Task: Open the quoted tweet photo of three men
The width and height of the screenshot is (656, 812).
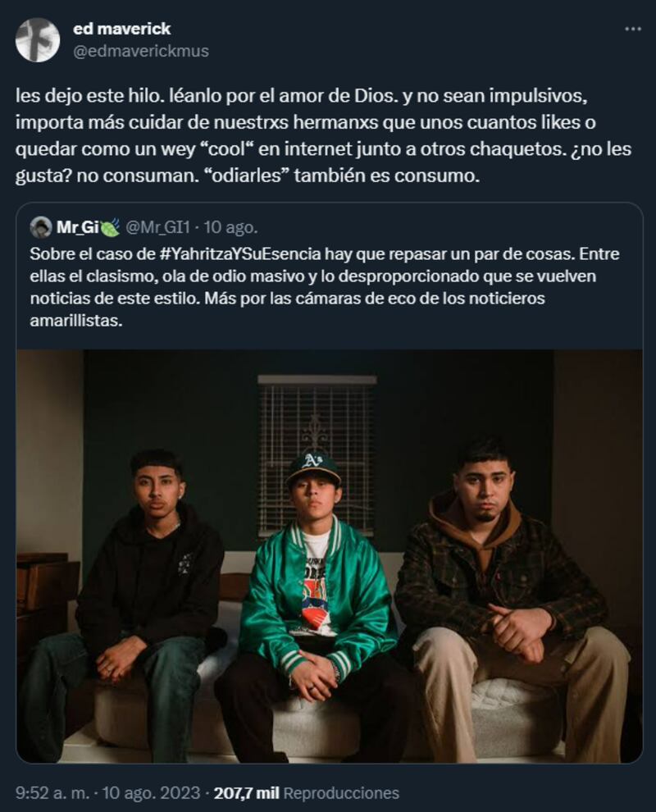Action: click(x=330, y=555)
